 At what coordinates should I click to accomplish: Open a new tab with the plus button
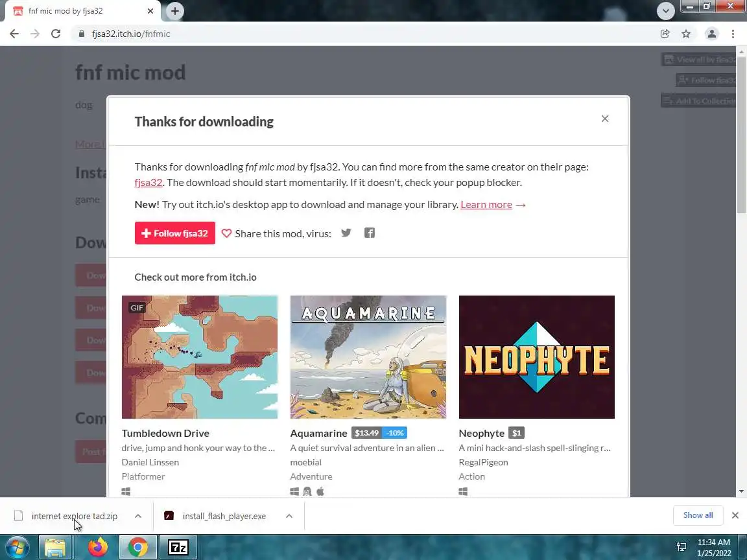click(175, 11)
